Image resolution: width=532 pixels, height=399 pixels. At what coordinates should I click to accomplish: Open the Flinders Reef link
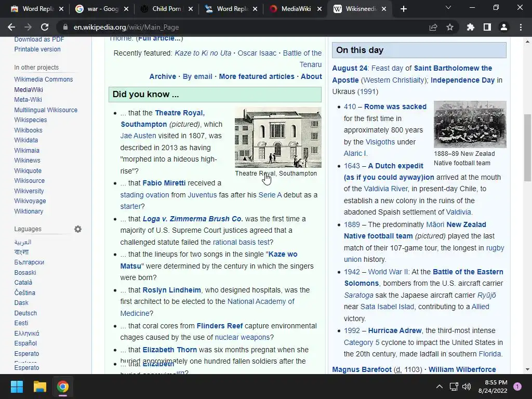[220, 326]
